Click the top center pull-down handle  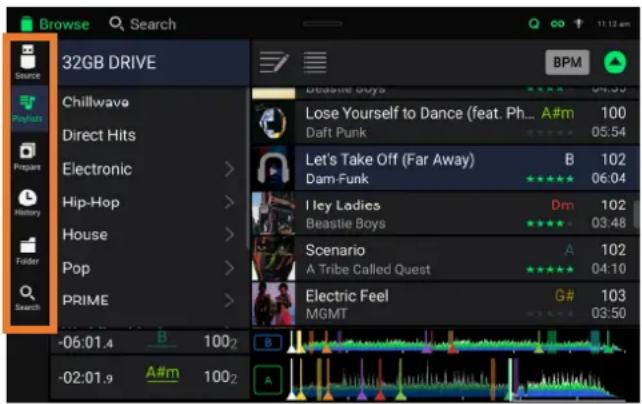coord(323,24)
